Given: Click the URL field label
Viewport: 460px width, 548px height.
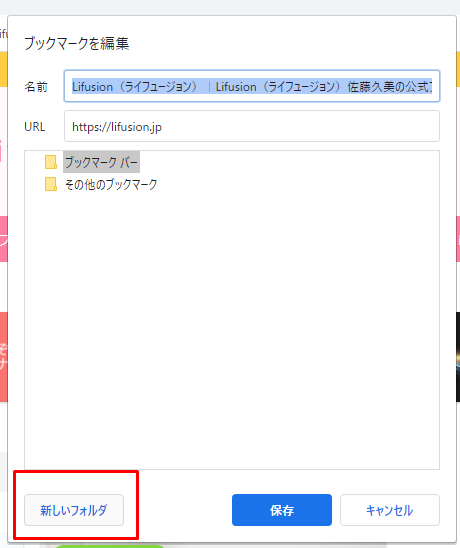Looking at the screenshot, I should [35, 127].
